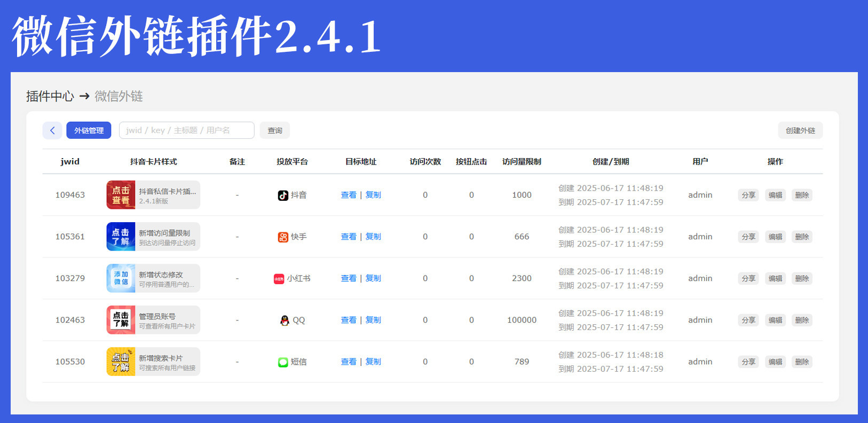The height and width of the screenshot is (423, 868).
Task: Open blue 点击了解 card thumbnail for 105361
Action: pyautogui.click(x=121, y=237)
